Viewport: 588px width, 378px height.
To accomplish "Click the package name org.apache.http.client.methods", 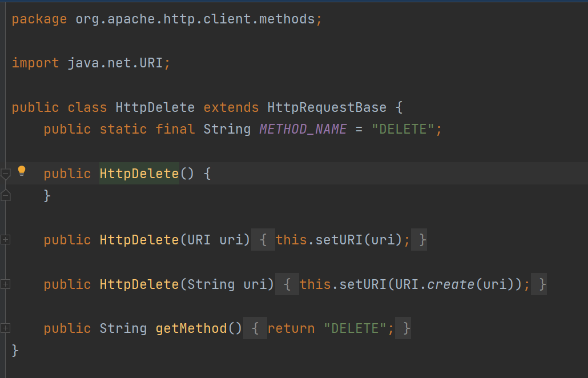I will (195, 19).
